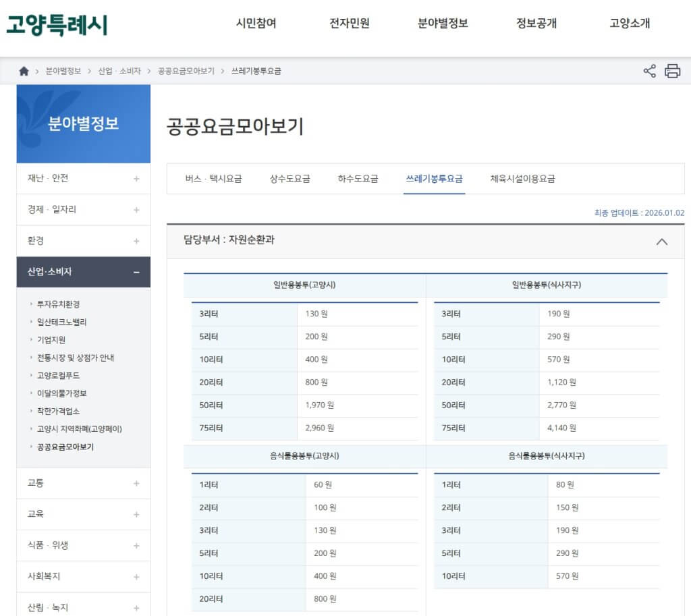Viewport: 691px width, 616px height.
Task: Click the share icon
Action: (x=649, y=69)
